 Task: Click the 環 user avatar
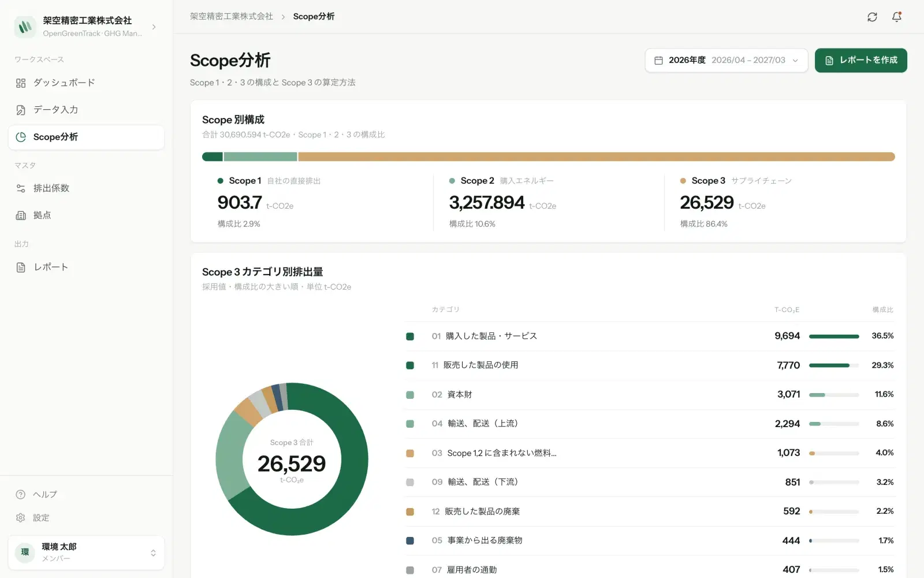25,552
